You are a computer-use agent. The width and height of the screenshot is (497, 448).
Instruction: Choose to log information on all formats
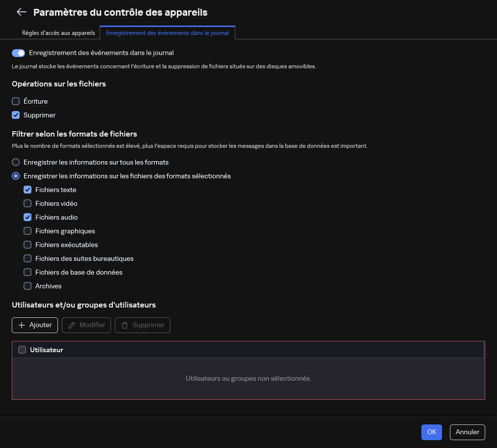[16, 162]
